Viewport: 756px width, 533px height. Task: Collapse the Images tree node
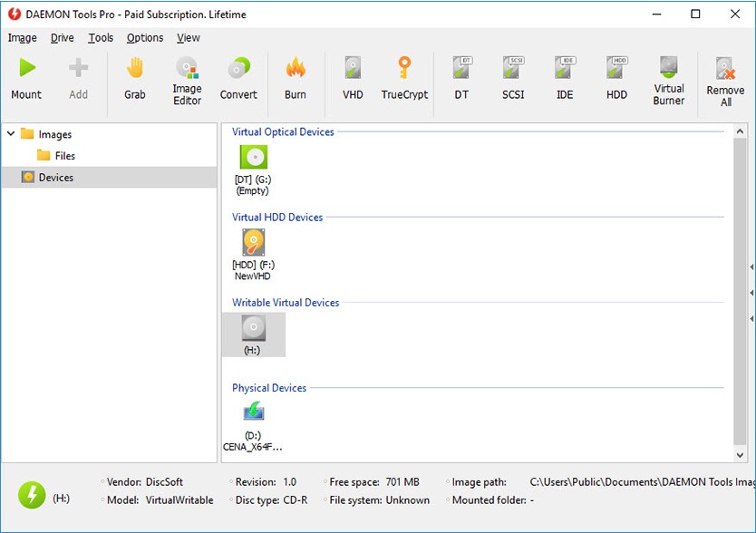[x=9, y=133]
